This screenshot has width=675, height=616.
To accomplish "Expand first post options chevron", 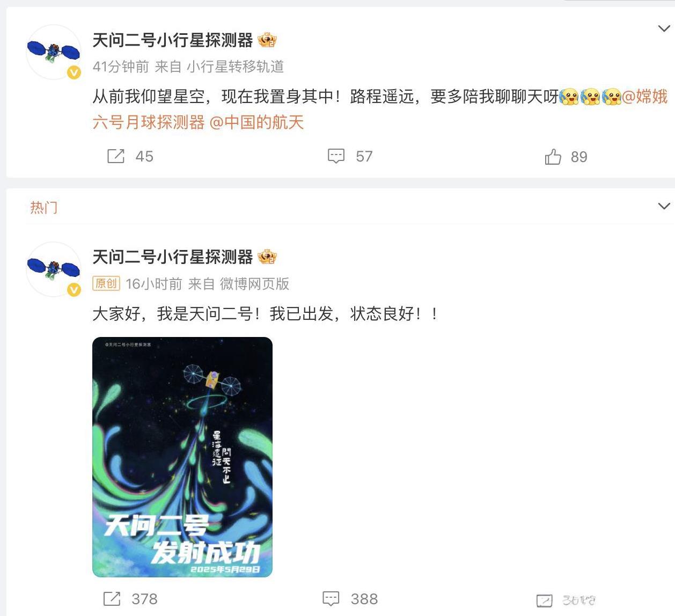I will point(664,28).
